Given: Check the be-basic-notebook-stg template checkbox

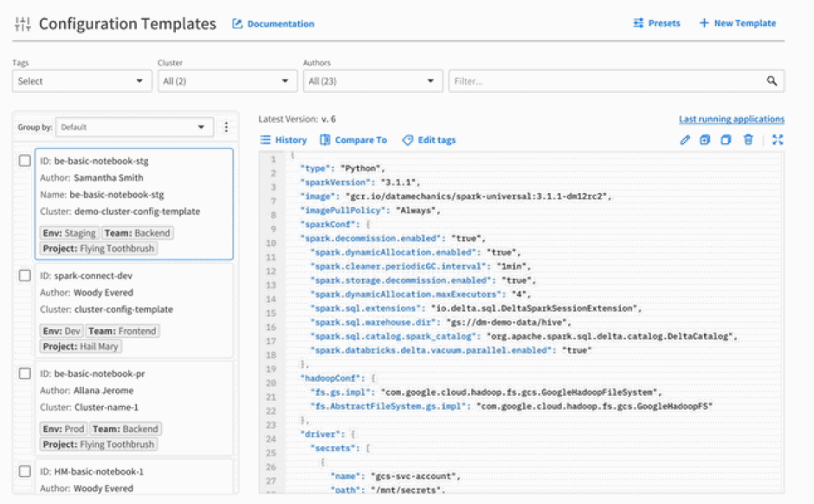Looking at the screenshot, I should pos(25,160).
